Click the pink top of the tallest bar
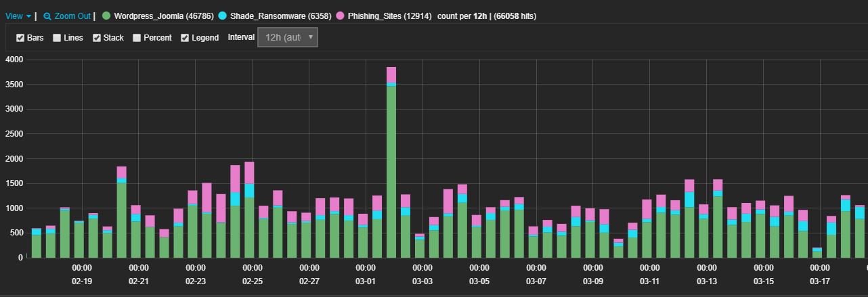This screenshot has height=297, width=868. click(391, 74)
